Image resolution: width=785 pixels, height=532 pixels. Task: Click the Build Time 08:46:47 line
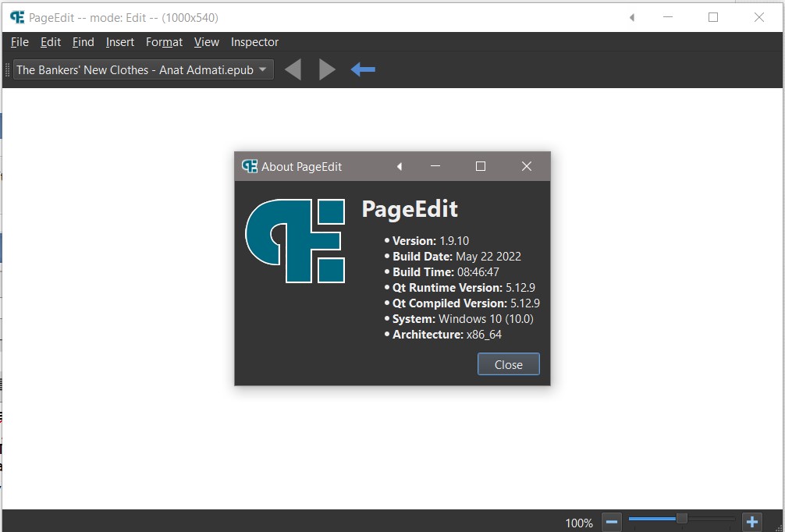pos(442,272)
